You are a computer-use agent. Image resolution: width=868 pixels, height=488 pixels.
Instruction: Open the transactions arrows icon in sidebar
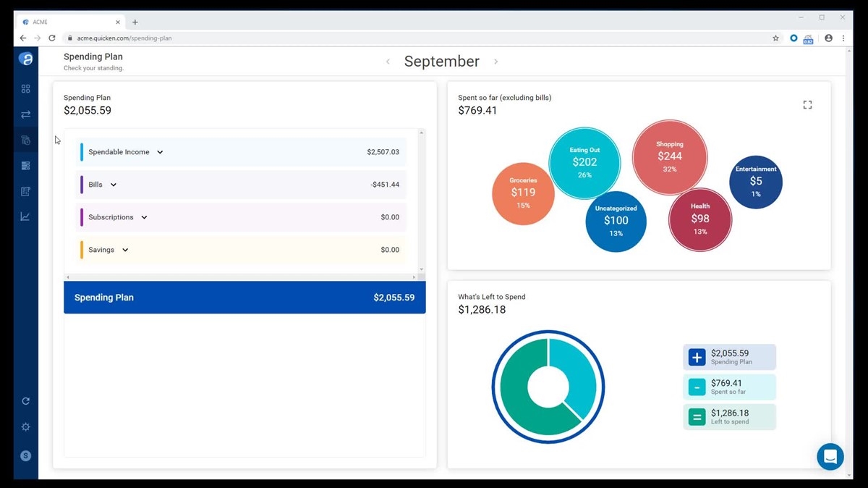(x=26, y=114)
